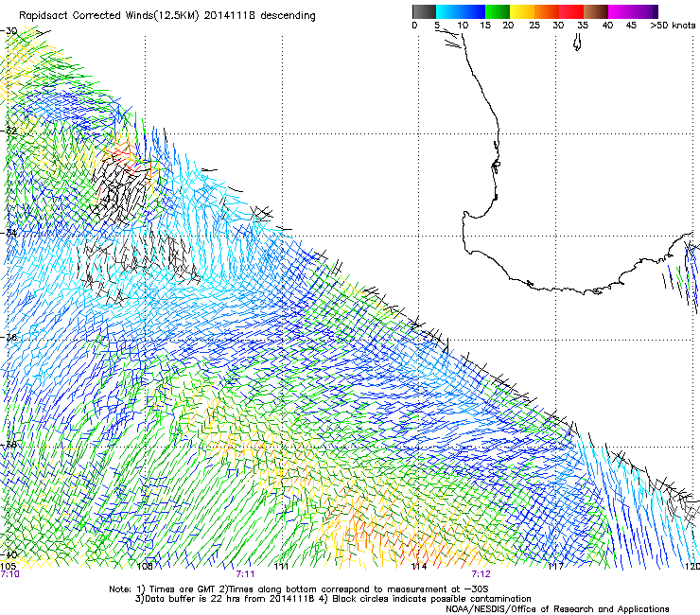Image resolution: width=700 pixels, height=615 pixels.
Task: Click the latitude label '-32' on the left axis
Action: tap(9, 132)
